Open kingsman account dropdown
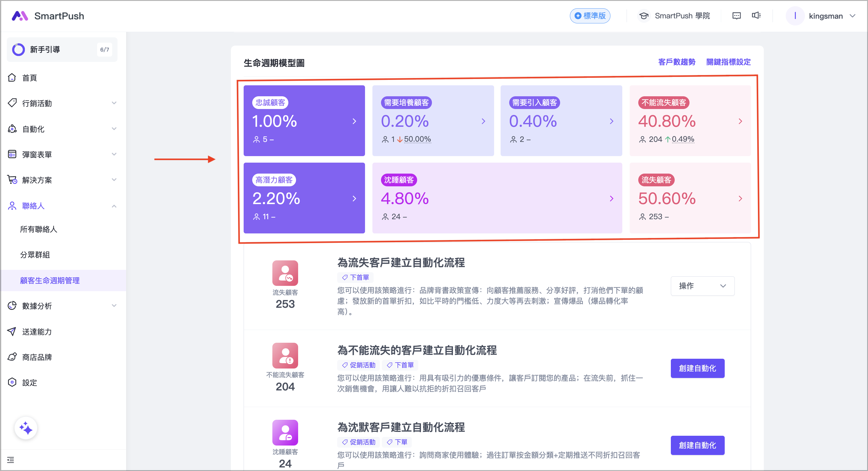The image size is (868, 471). click(x=825, y=16)
